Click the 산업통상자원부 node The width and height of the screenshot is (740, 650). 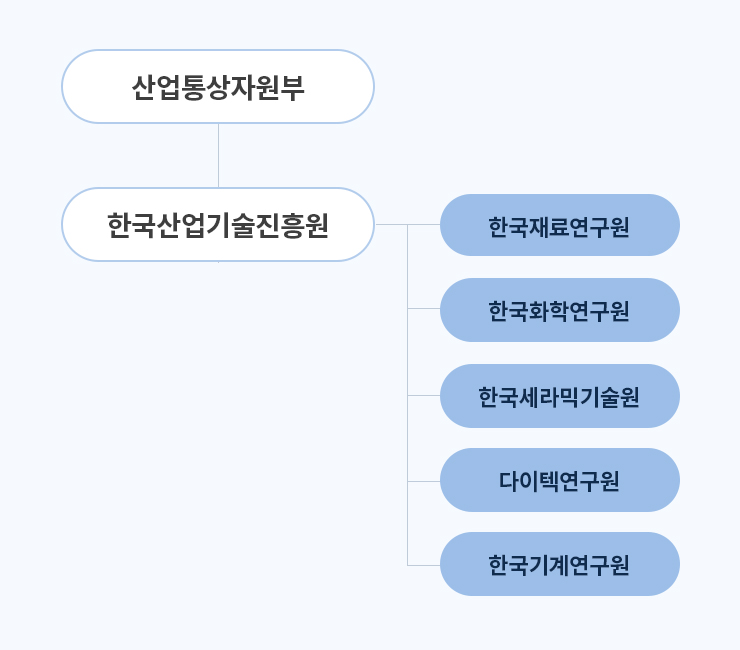click(x=218, y=87)
